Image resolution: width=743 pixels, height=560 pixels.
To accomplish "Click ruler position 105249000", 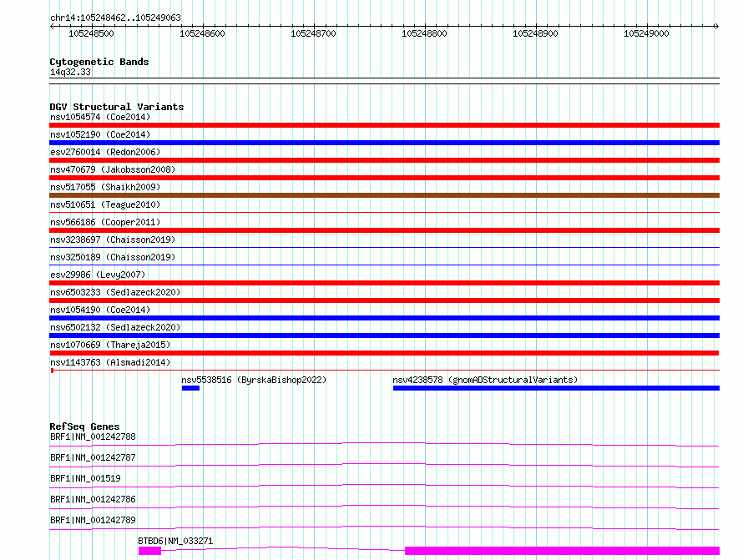I will [646, 33].
